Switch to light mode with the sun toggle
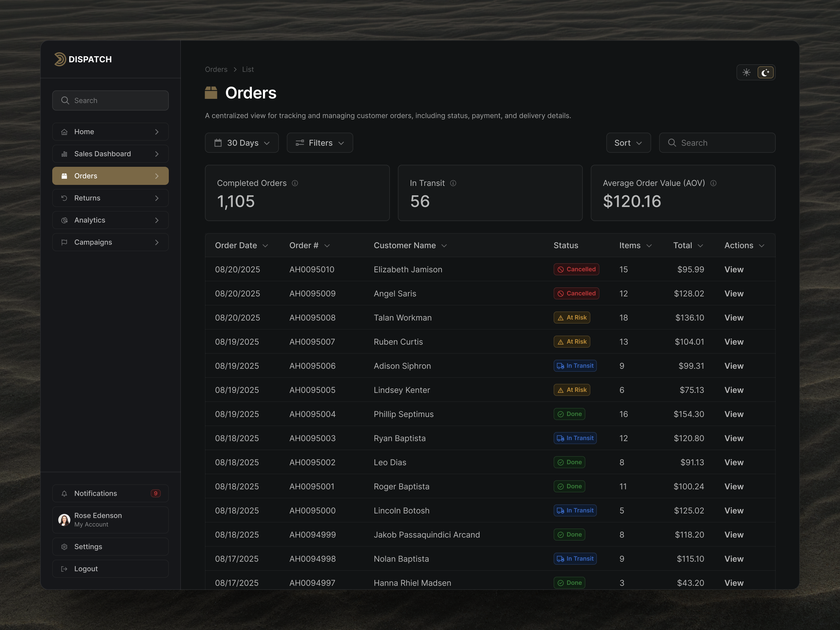This screenshot has height=630, width=840. (746, 72)
